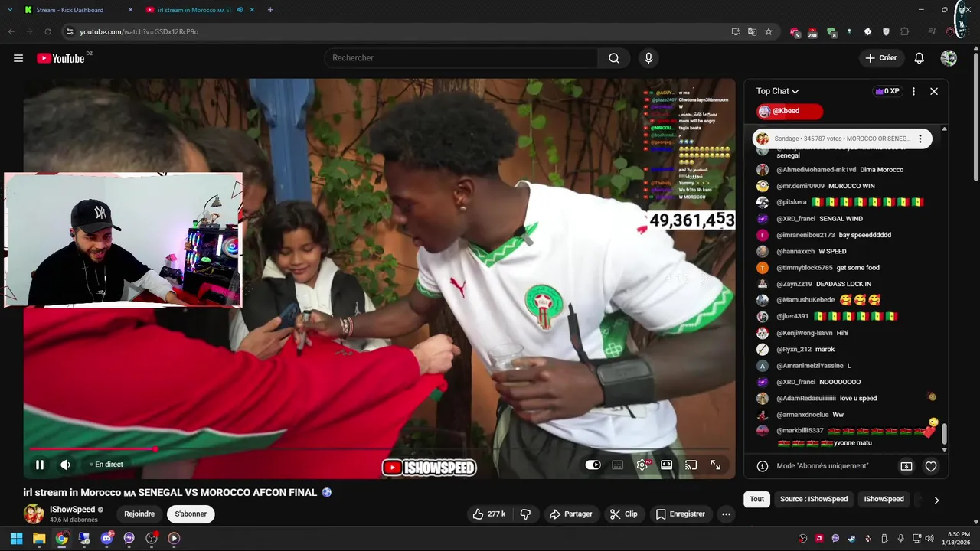Viewport: 980px width, 551px height.
Task: Open the YouTube guide hamburger menu
Action: [x=18, y=58]
